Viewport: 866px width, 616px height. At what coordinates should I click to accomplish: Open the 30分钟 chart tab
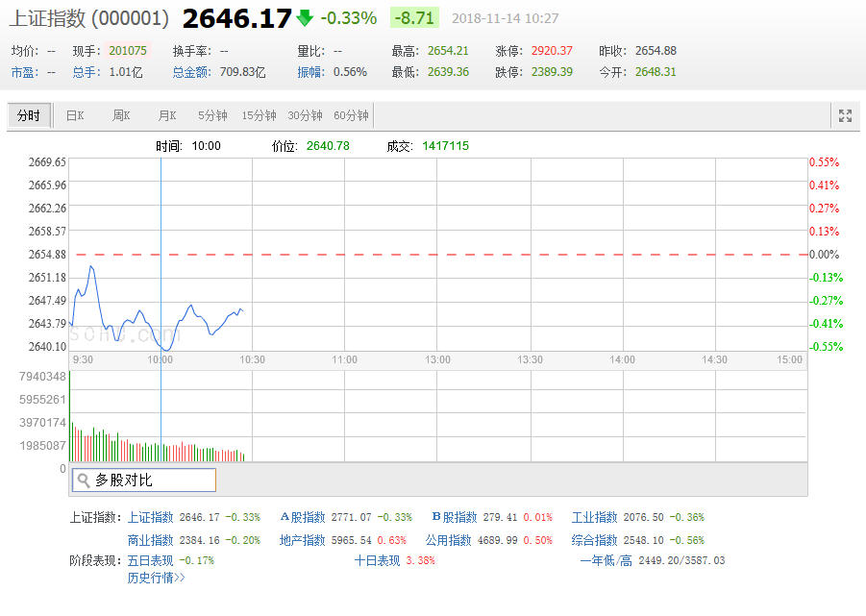(305, 116)
